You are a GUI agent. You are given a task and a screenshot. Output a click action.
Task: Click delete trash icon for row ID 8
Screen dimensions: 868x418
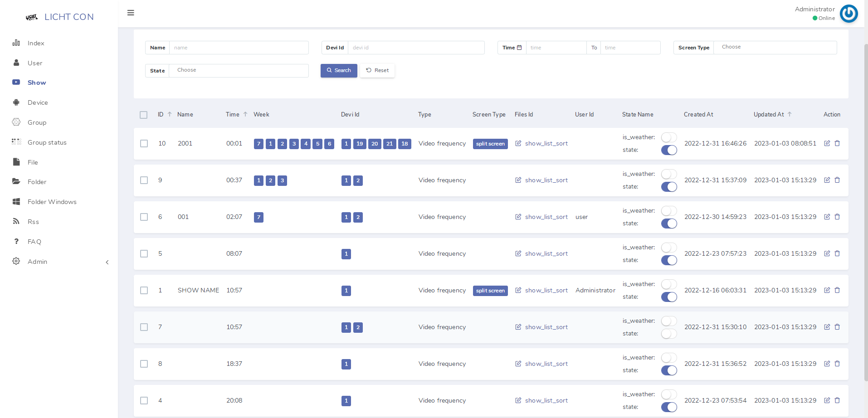(x=837, y=364)
